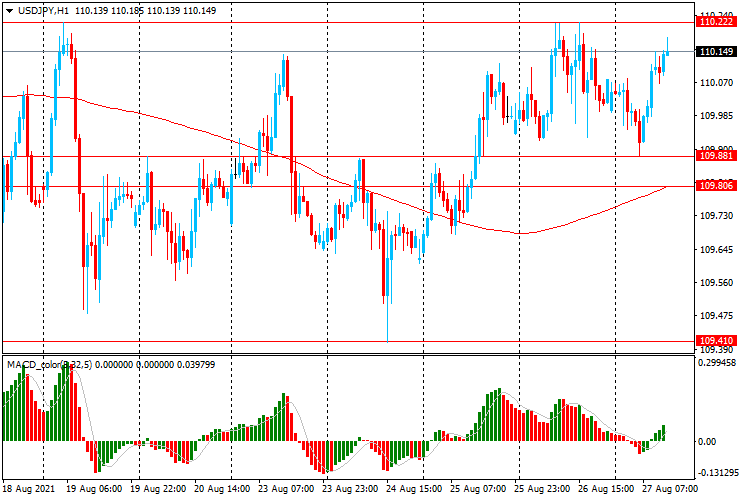The image size is (740, 500).
Task: Click the 109.730 price axis value
Action: point(716,216)
